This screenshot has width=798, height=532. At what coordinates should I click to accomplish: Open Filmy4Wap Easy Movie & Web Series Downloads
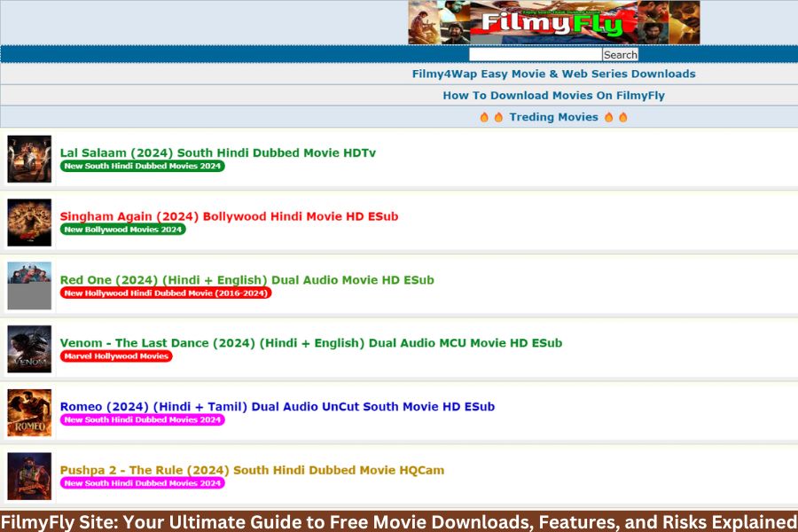tap(553, 74)
